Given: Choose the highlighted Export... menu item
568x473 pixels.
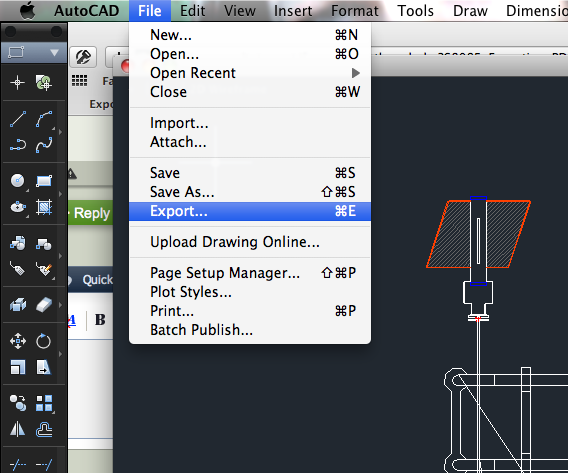Looking at the screenshot, I should [250, 211].
